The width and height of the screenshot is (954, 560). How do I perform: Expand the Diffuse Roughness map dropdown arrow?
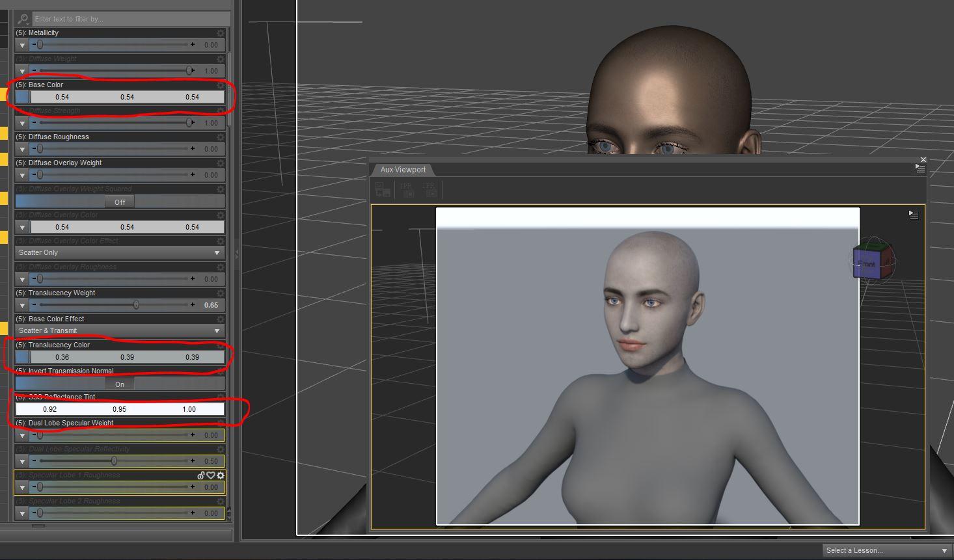pos(22,149)
